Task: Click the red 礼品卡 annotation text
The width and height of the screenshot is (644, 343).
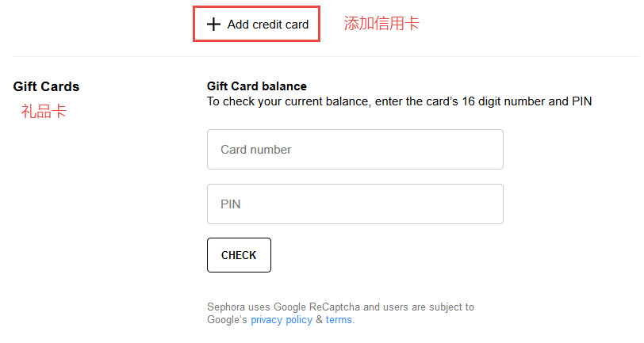Action: pos(44,111)
